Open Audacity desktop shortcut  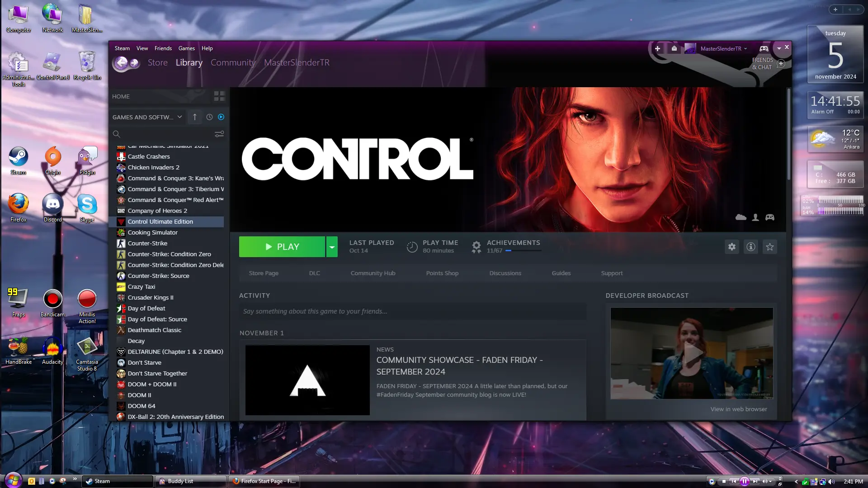pos(53,351)
